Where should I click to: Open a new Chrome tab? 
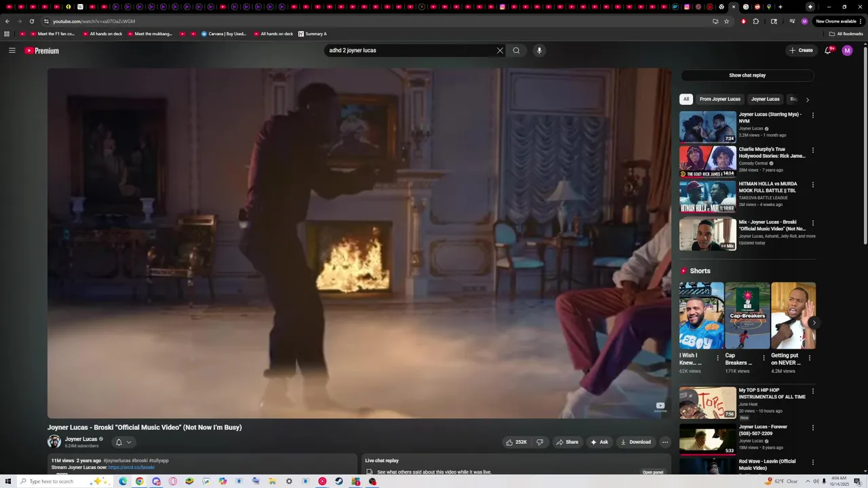[780, 7]
